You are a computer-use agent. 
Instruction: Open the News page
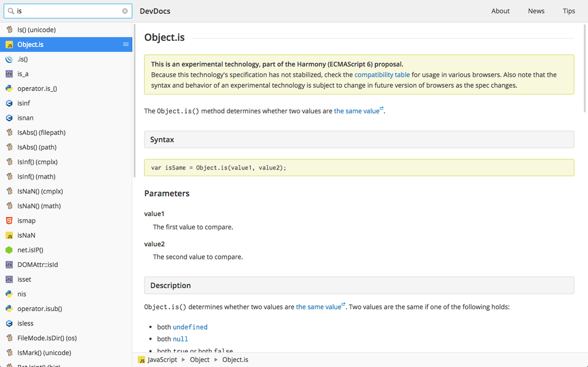(x=536, y=11)
